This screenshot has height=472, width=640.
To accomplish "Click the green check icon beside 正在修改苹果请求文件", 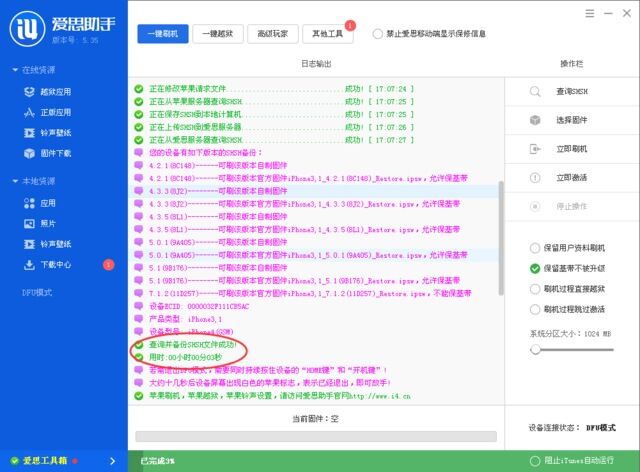I will 139,89.
